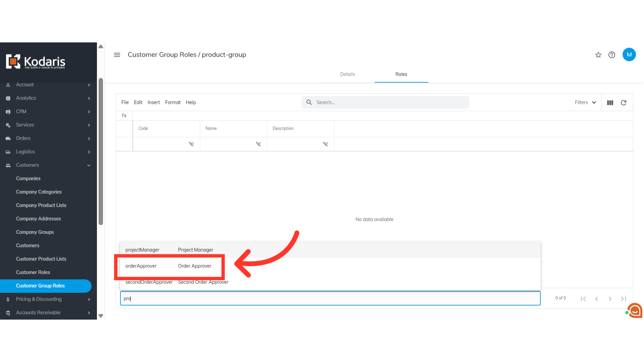Go to the last page arrow

623,299
